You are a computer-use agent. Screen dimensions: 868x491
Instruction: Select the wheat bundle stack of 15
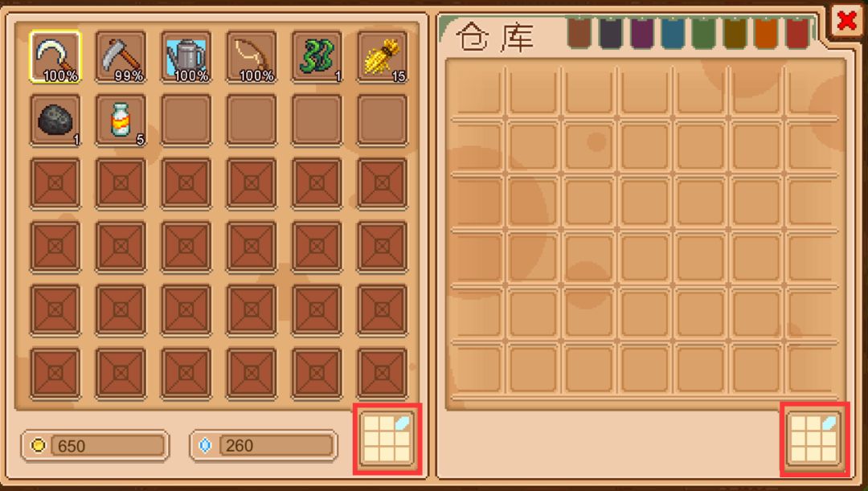[x=382, y=57]
